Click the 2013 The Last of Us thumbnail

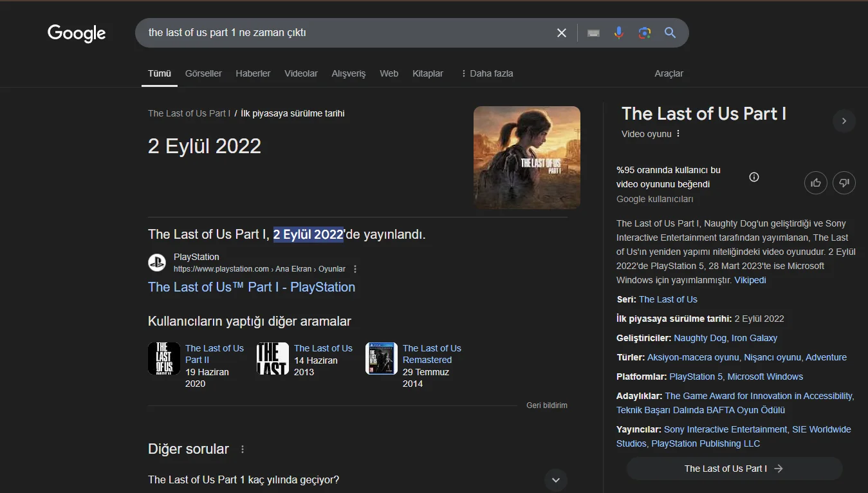(x=273, y=358)
